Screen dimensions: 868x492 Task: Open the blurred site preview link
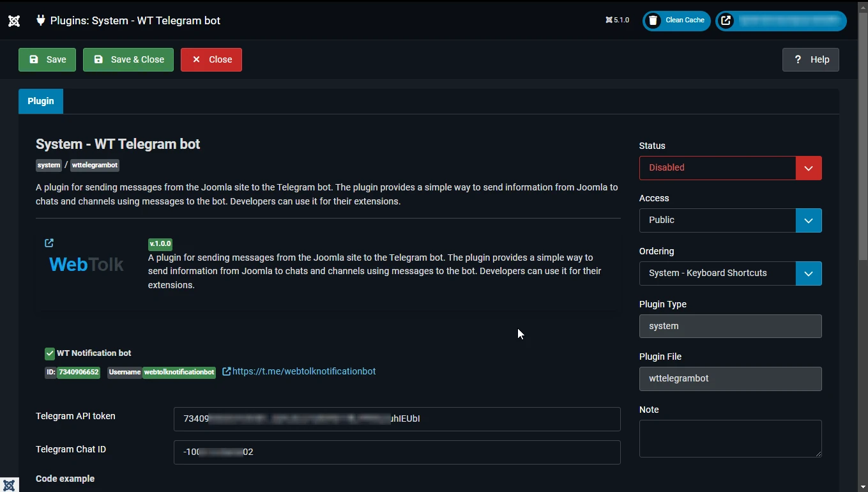781,20
